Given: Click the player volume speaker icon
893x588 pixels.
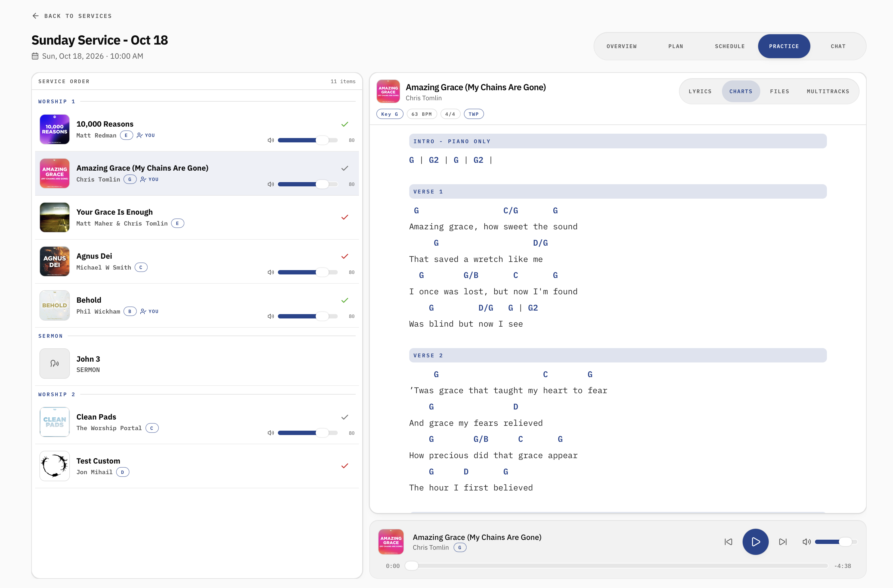Looking at the screenshot, I should click(x=806, y=542).
